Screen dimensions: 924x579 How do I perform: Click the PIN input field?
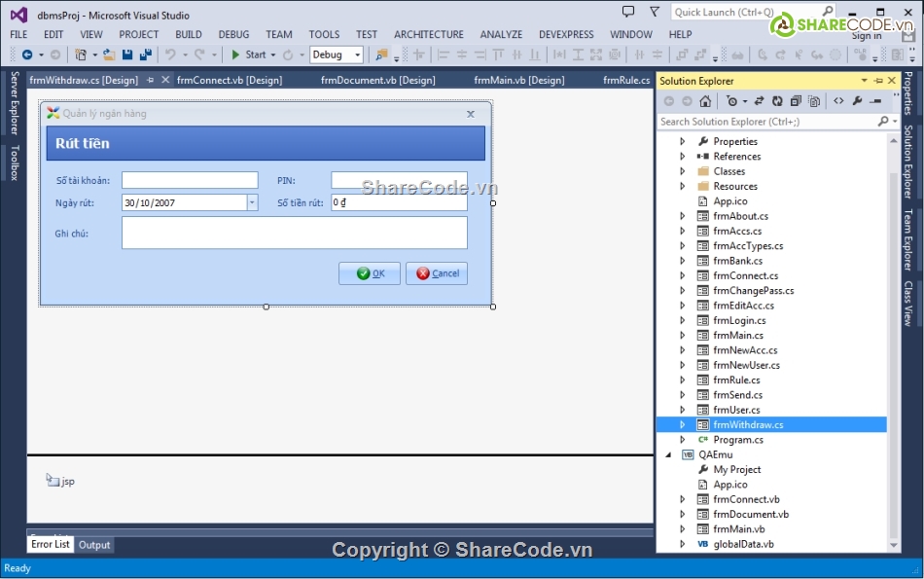point(399,180)
